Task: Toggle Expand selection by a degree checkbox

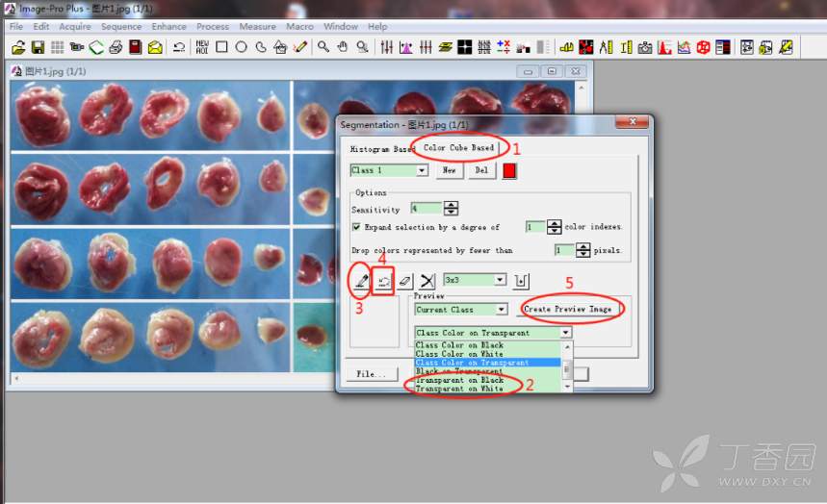Action: pos(357,227)
